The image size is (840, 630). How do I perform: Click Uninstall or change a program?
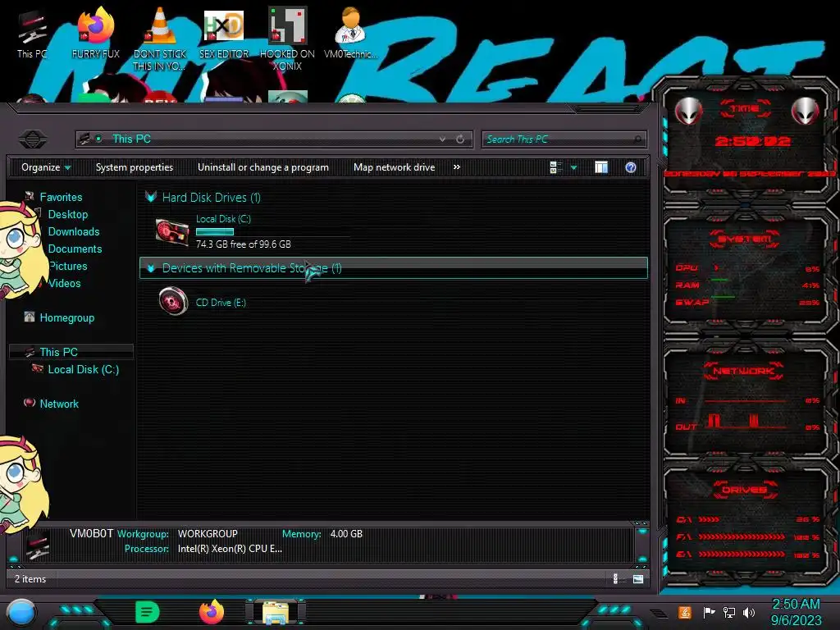click(263, 167)
